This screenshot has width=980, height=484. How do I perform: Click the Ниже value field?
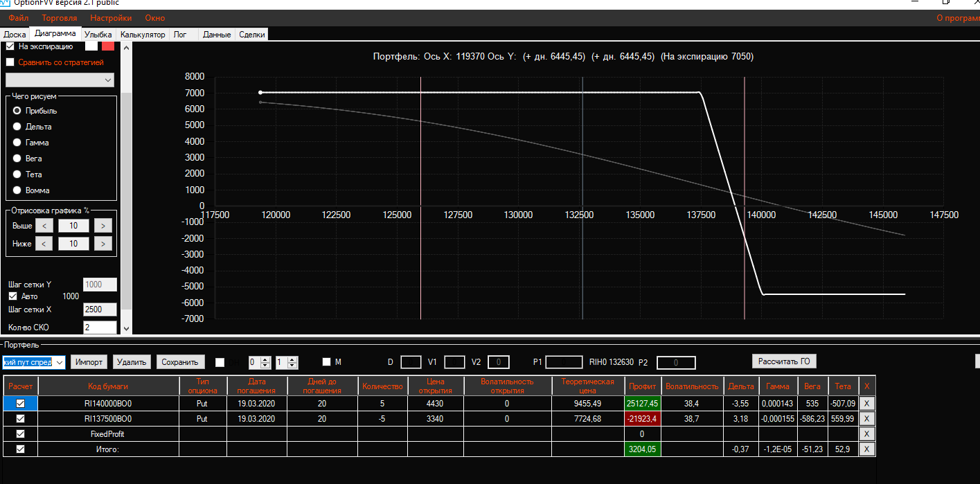tap(73, 244)
